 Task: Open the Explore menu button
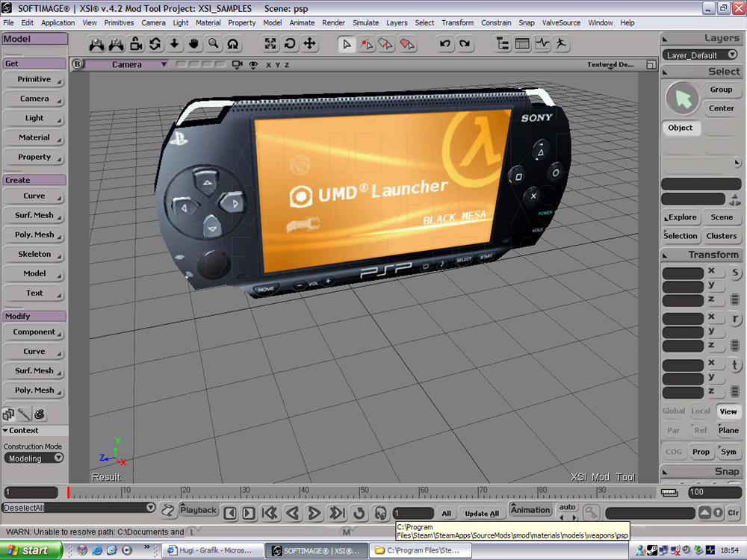coord(681,217)
